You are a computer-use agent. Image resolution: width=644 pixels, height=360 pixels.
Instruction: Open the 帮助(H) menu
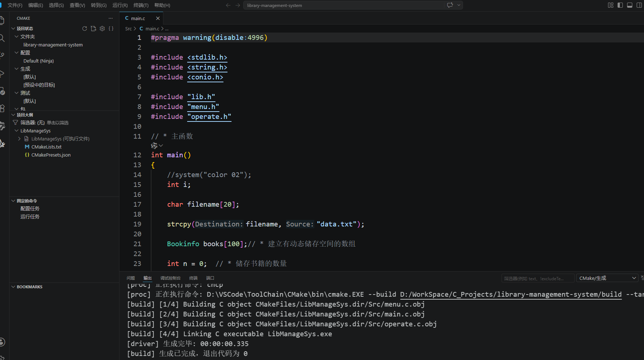point(162,5)
